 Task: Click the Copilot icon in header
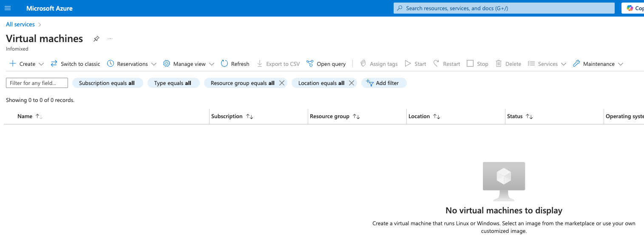[x=630, y=8]
